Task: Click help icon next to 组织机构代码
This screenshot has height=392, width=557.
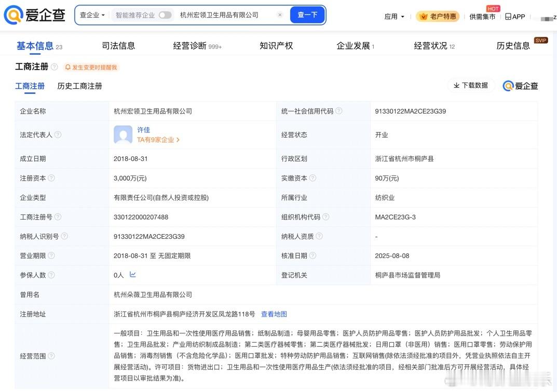Action: click(326, 217)
